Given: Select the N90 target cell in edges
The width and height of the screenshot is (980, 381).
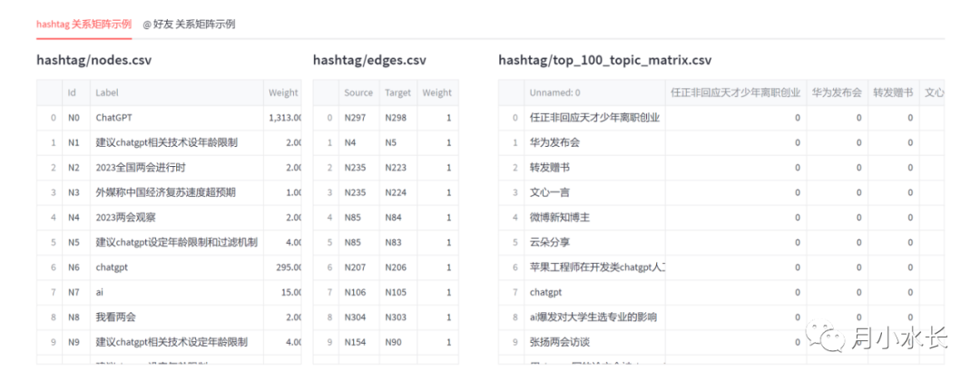Looking at the screenshot, I should (398, 342).
